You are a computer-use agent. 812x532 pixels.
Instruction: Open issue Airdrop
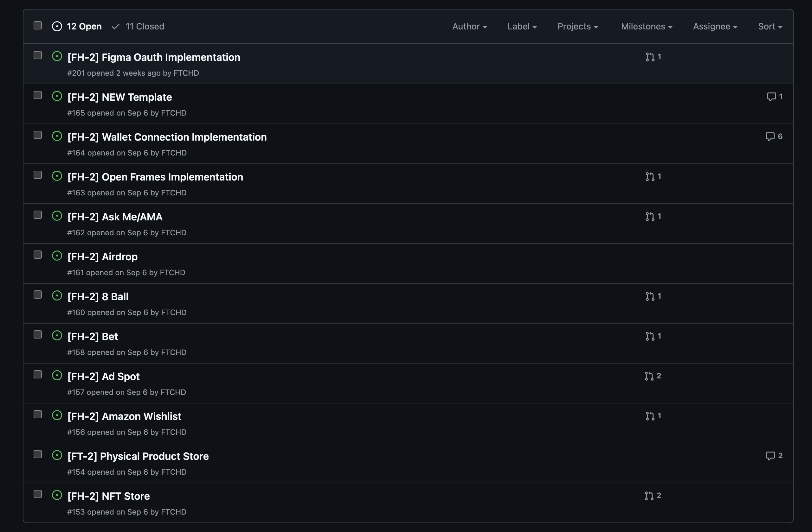pyautogui.click(x=103, y=256)
